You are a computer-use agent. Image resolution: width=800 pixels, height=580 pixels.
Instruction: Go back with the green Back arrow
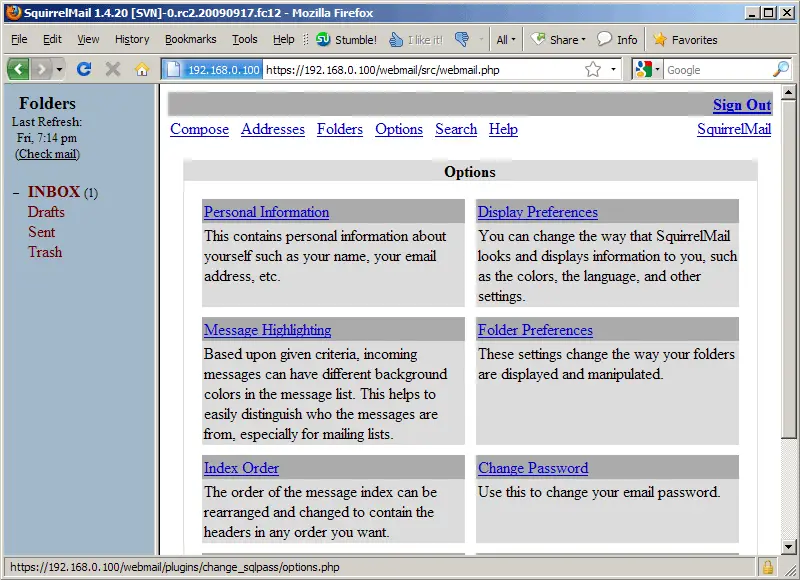(18, 68)
